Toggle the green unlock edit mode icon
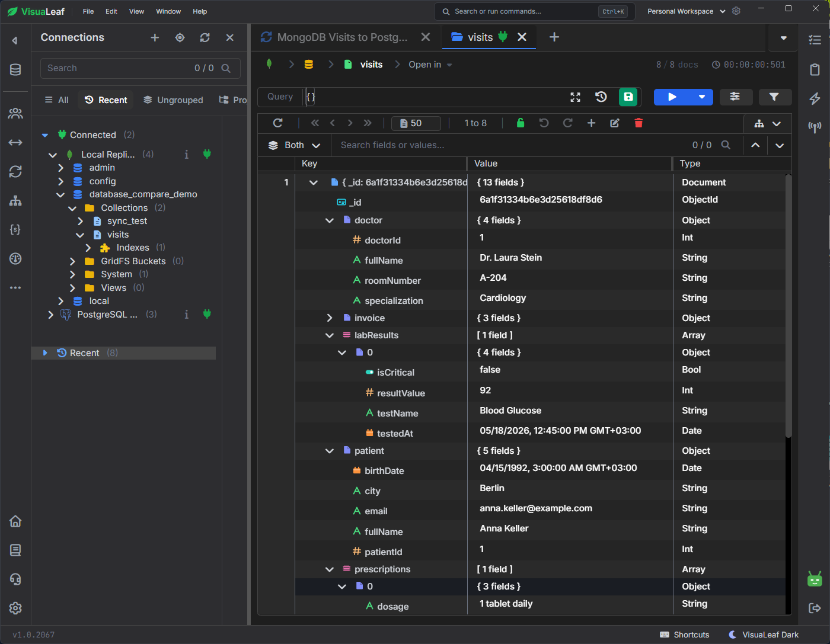 click(x=521, y=123)
